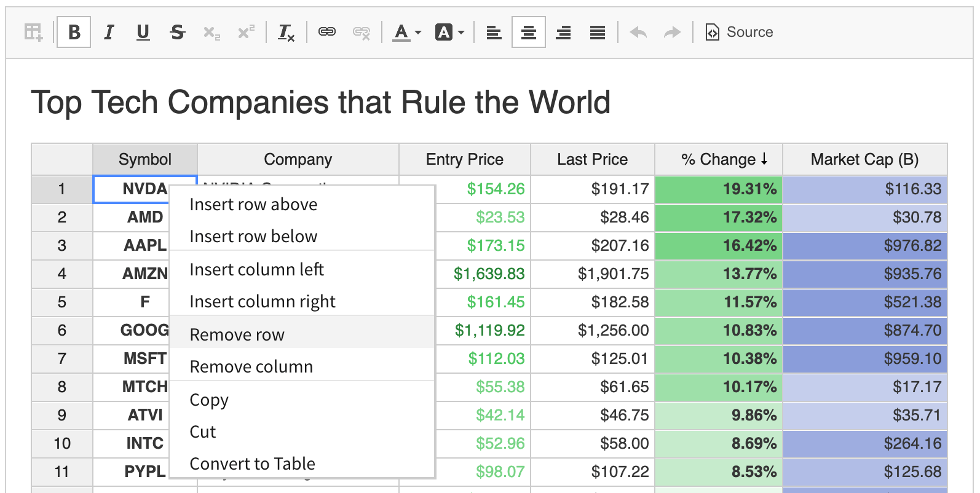Align text right

(x=563, y=32)
